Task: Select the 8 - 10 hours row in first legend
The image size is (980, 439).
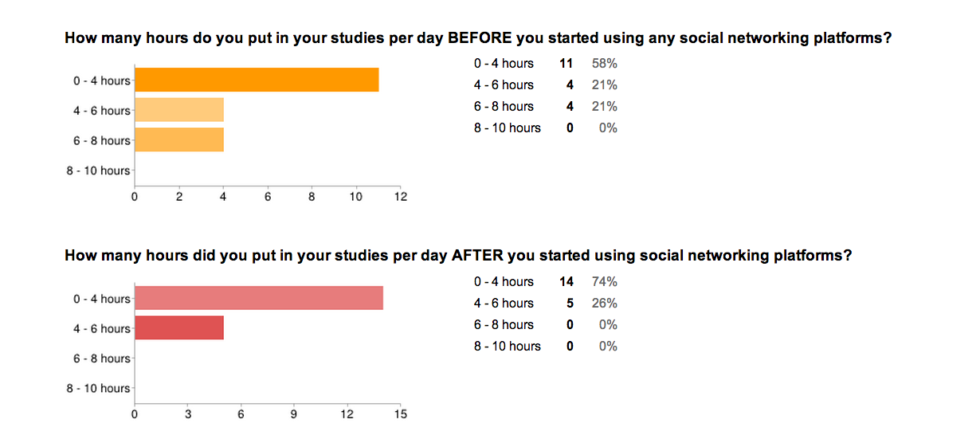Action: (546, 127)
